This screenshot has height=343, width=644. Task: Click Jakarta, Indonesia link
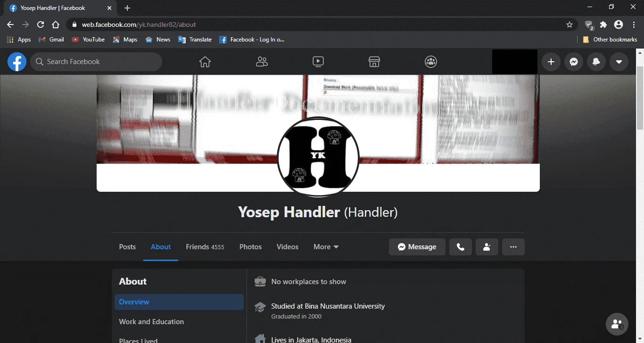tap(320, 340)
